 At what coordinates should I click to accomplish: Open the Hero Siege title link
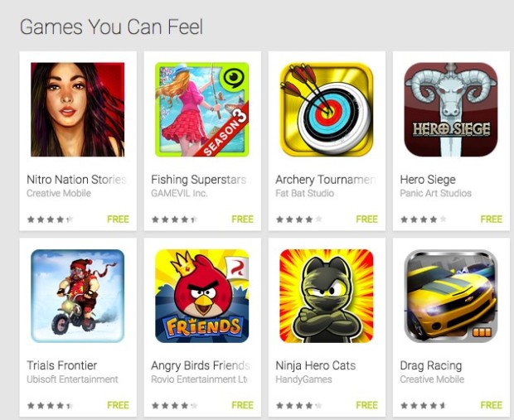coord(428,180)
